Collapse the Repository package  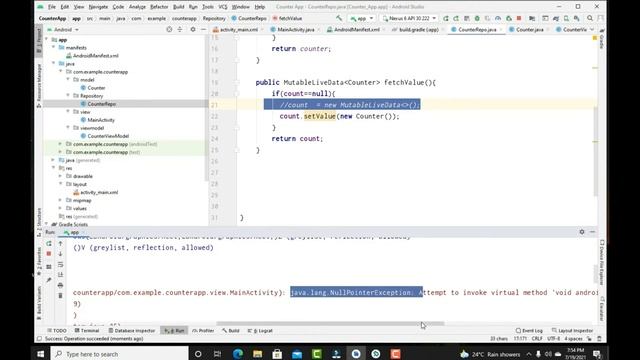pyautogui.click(x=68, y=96)
